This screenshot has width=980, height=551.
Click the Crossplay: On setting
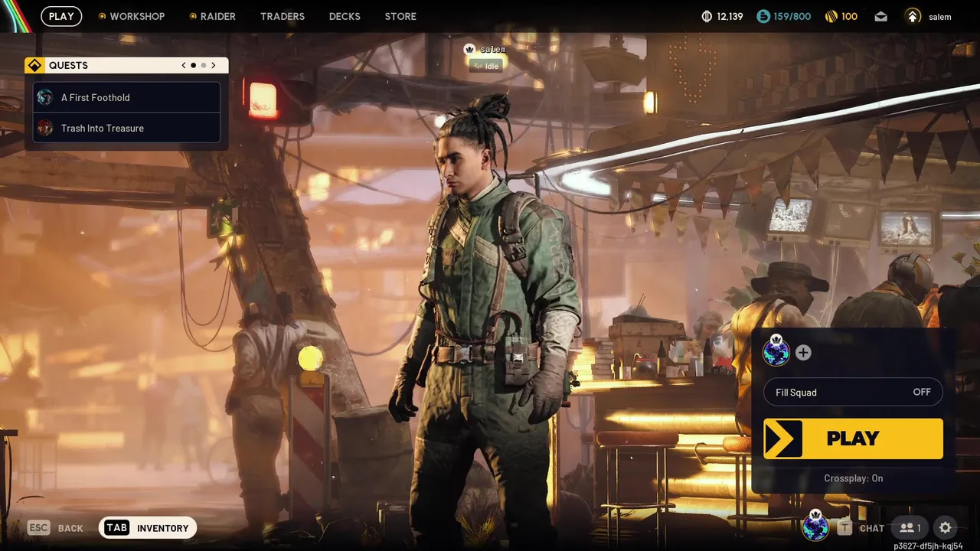[x=853, y=478]
